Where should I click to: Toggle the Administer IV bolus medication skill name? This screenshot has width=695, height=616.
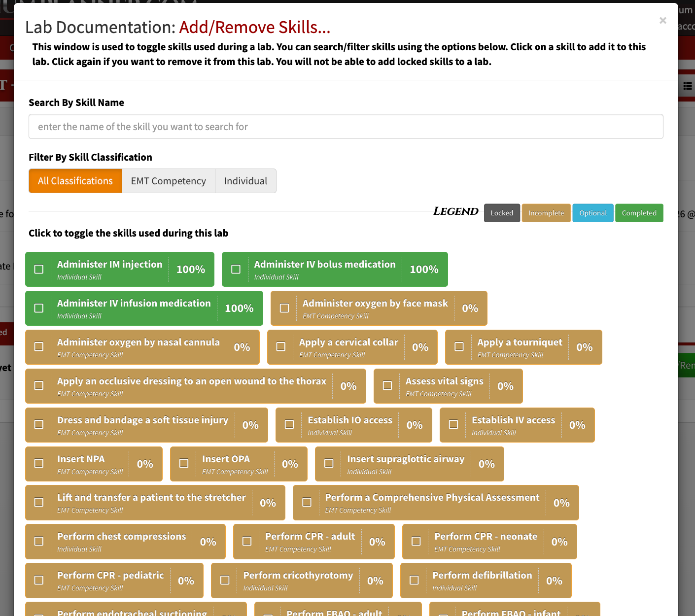click(x=325, y=265)
